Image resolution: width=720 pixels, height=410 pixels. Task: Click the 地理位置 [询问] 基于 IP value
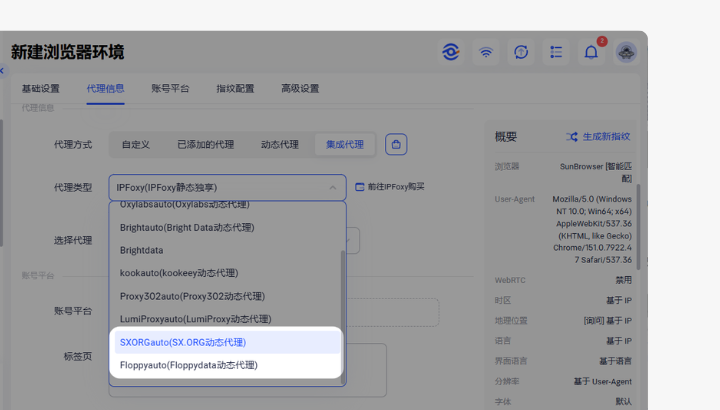point(608,320)
